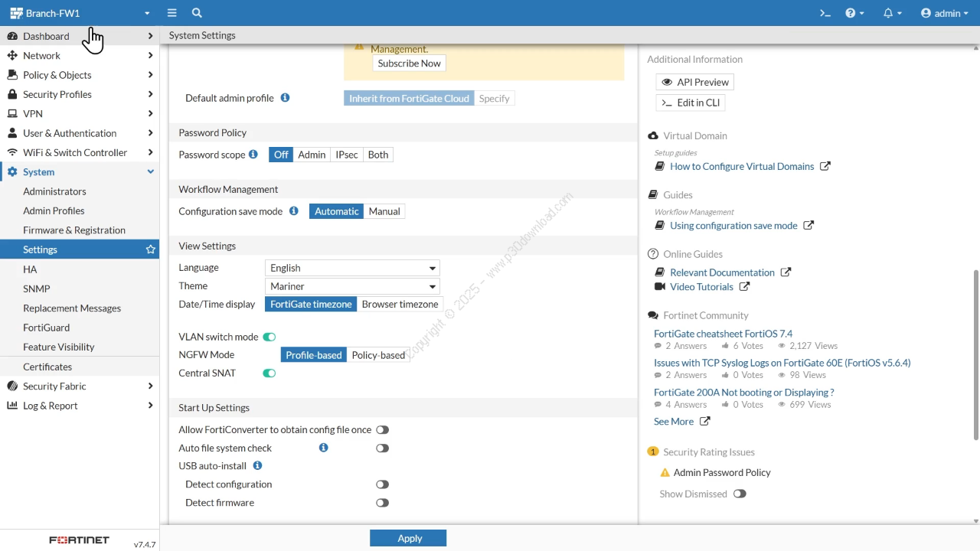The image size is (980, 551).
Task: Open FortiGate cheatsheet FortiOS 7.4 link
Action: pyautogui.click(x=723, y=334)
